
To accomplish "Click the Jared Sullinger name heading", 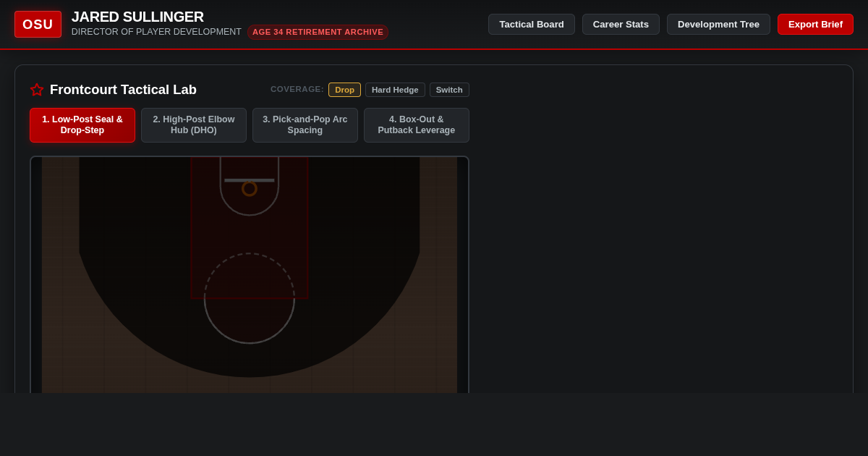I will [137, 17].
